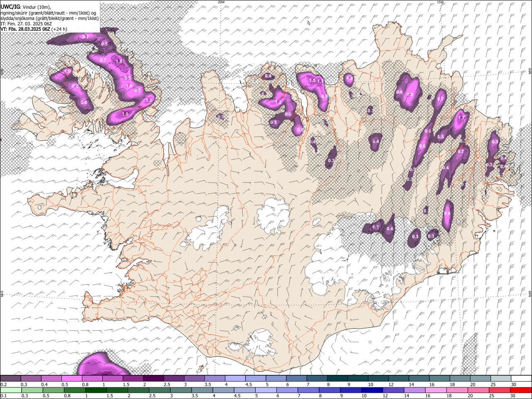Click the 'rigning/skúrir' legend description line

[49, 12]
